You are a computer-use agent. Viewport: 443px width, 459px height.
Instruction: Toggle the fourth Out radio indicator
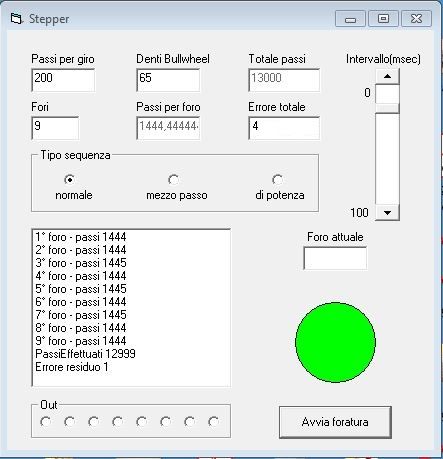[x=117, y=422]
